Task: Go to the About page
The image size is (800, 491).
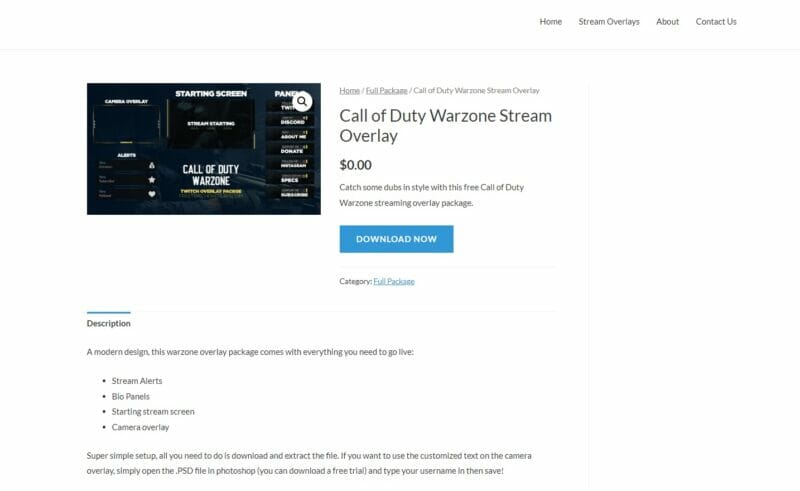Action: [667, 21]
